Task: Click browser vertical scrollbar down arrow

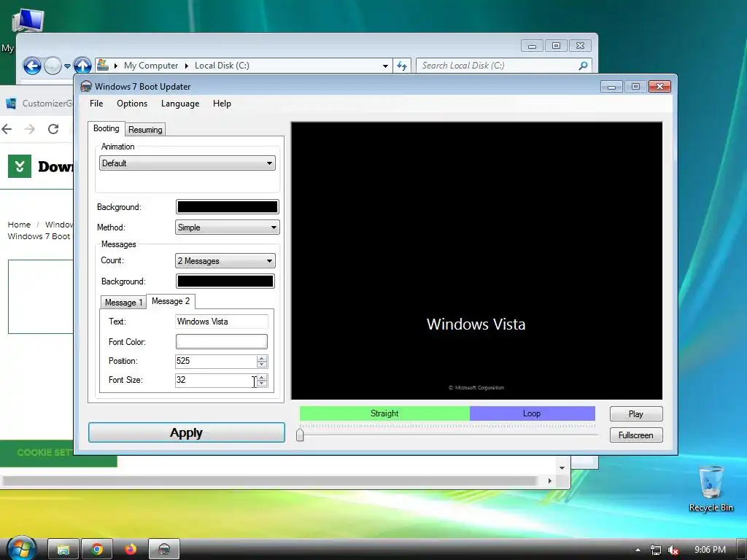Action: 562,467
